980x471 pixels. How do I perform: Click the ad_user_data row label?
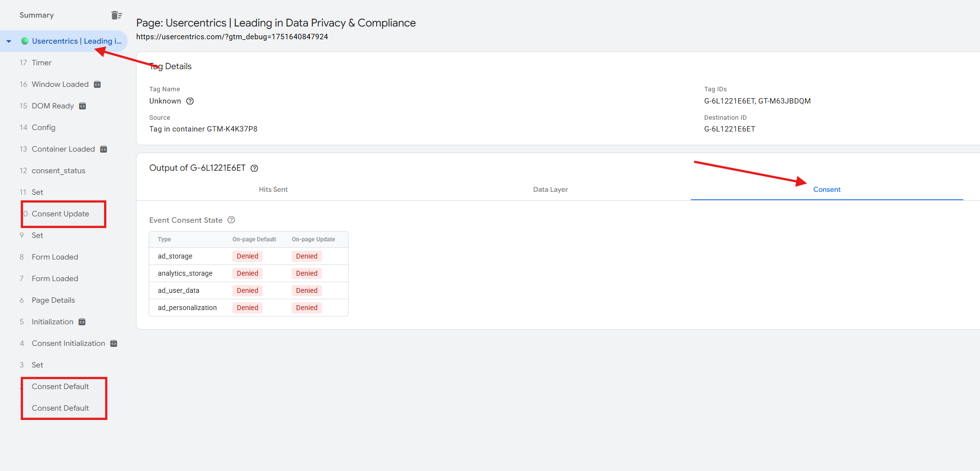pos(178,290)
